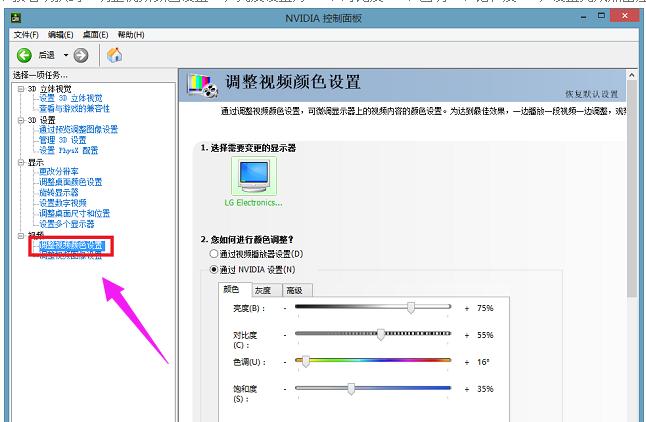Image resolution: width=646 pixels, height=422 pixels.
Task: Click the NVIDIA app icon in title bar
Action: coord(16,18)
